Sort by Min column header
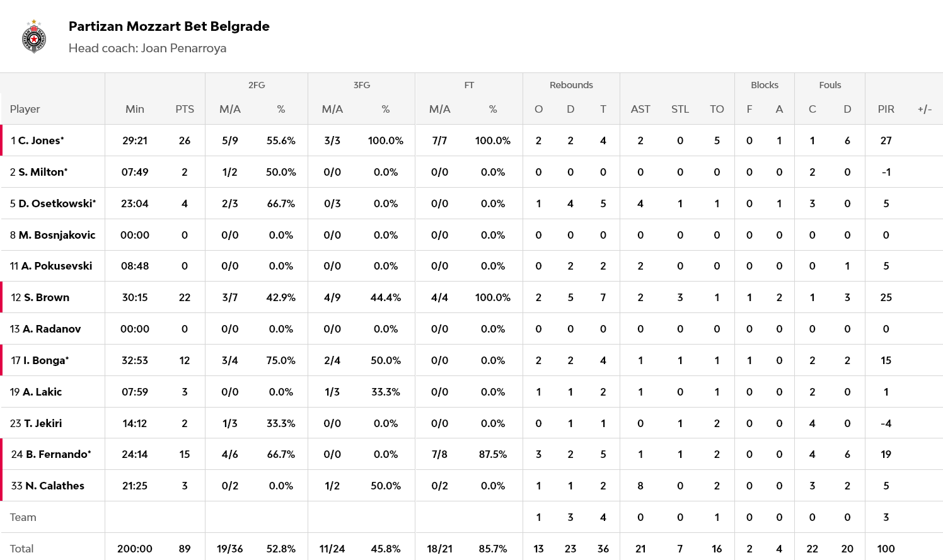This screenshot has width=943, height=560. [135, 109]
